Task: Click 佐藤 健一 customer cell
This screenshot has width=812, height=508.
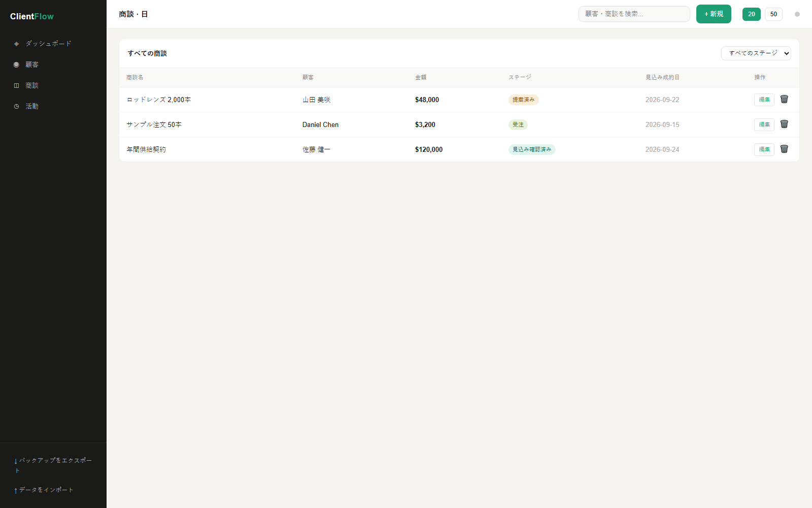Action: coord(317,149)
